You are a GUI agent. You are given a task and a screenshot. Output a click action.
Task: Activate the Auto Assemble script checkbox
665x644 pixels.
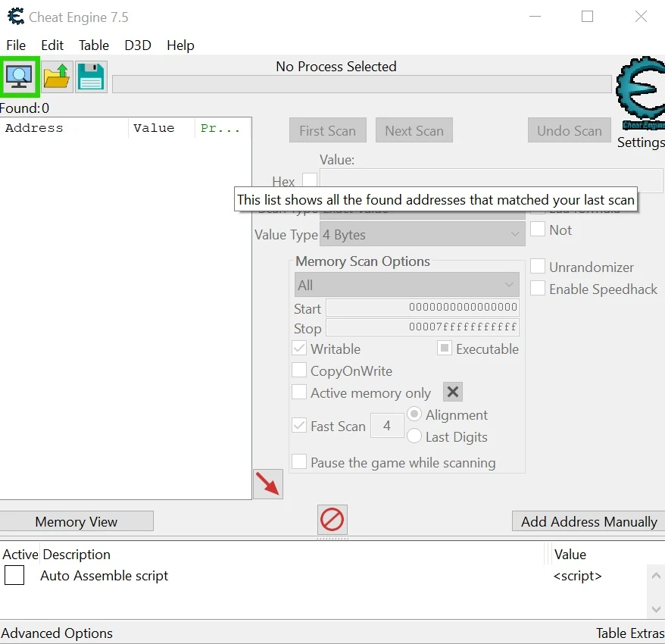14,576
